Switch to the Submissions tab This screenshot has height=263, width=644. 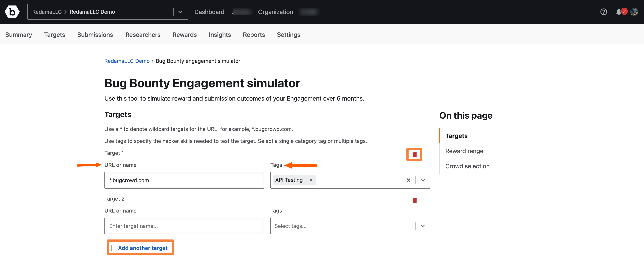click(95, 35)
